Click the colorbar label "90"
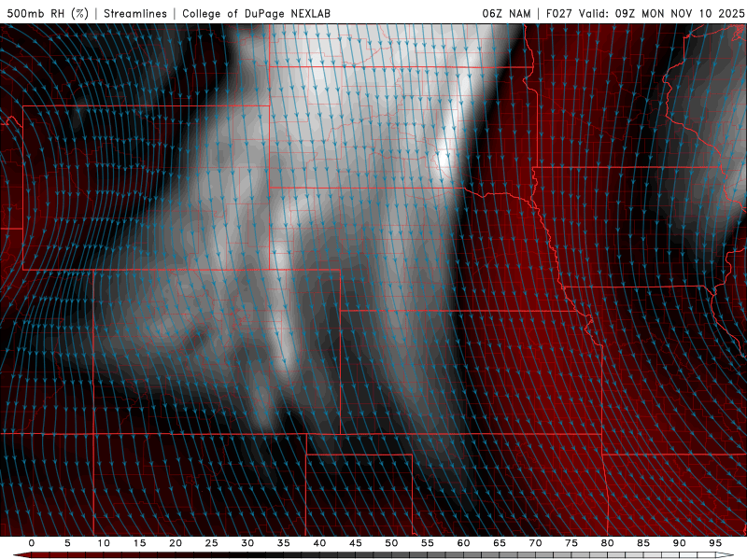 (679, 543)
